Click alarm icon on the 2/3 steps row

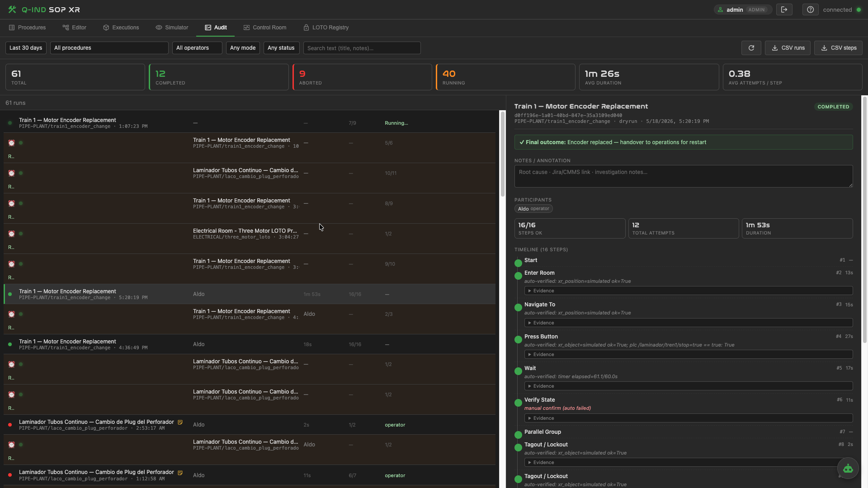point(12,314)
